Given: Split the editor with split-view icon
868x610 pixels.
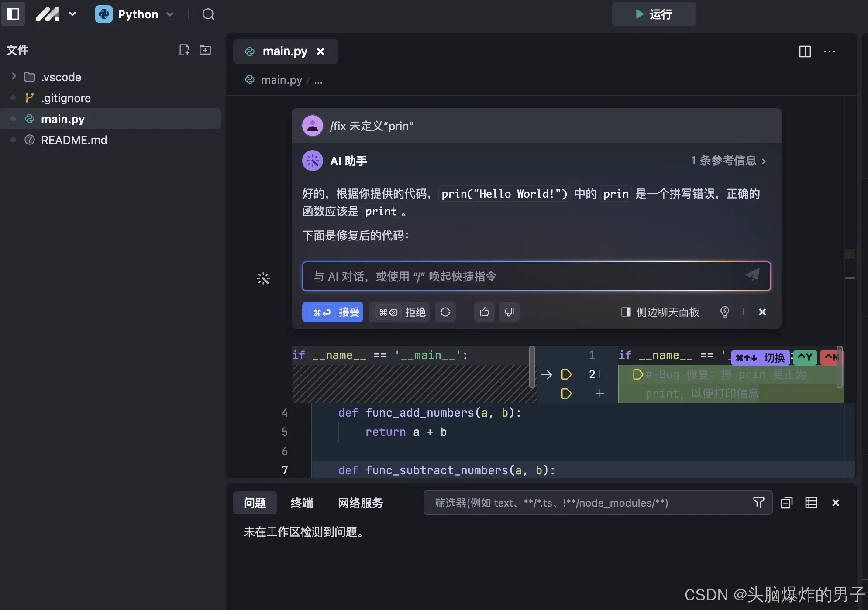Looking at the screenshot, I should [805, 51].
